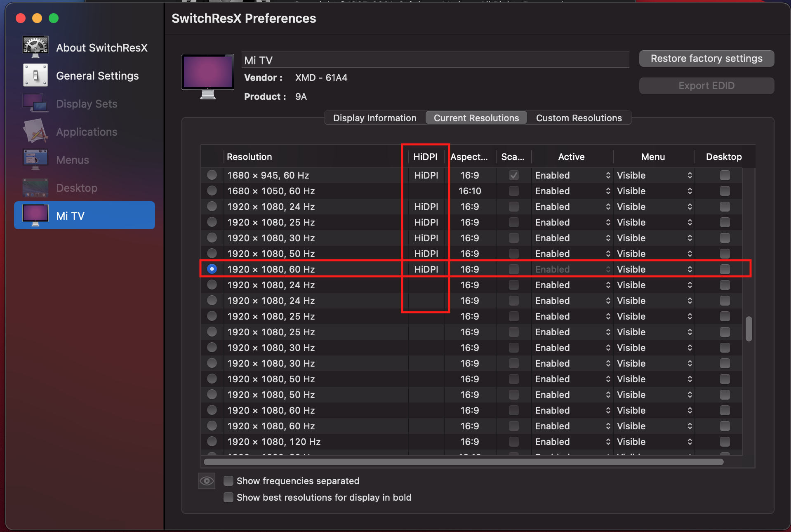Image resolution: width=791 pixels, height=532 pixels.
Task: Switch to Current Resolutions tab
Action: click(476, 118)
